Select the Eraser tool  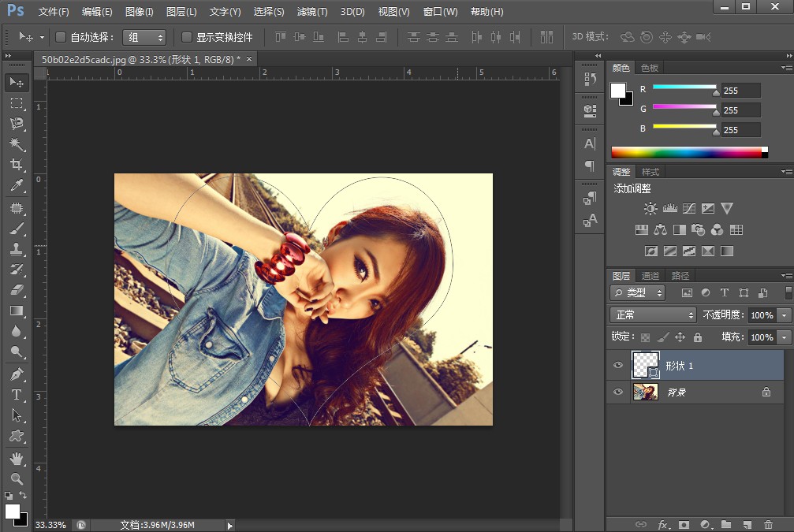pos(17,289)
